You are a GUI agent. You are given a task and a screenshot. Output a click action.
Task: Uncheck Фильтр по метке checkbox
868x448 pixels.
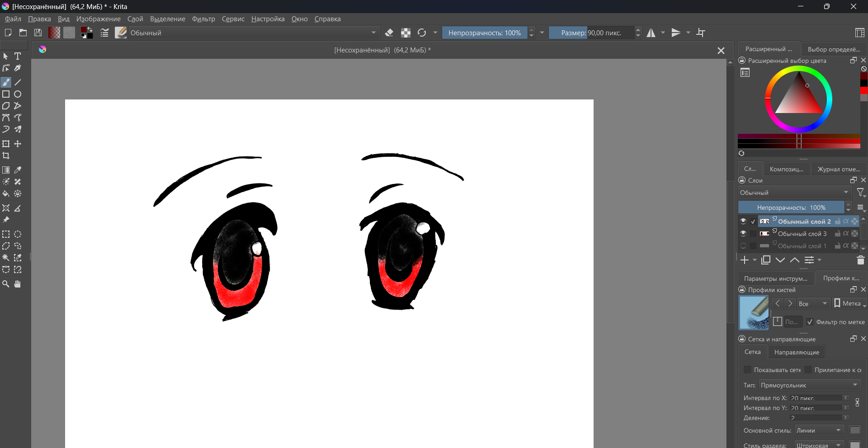(810, 322)
